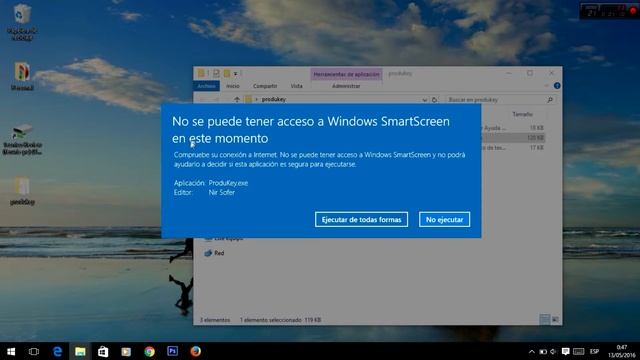Open the Archivo tab in Explorer

(206, 86)
